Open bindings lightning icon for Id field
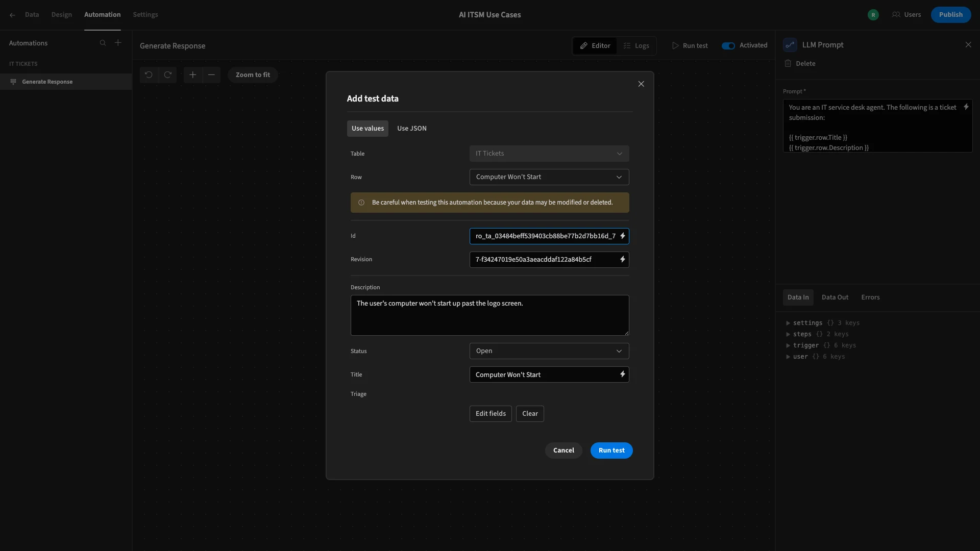 [x=622, y=236]
